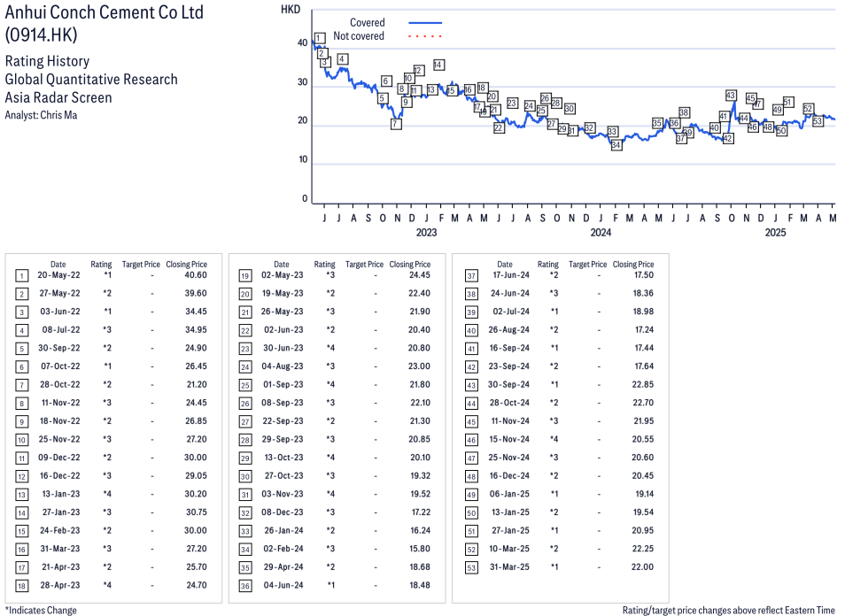845x616 pixels.
Task: Select the closing price 21.20
Action: tap(197, 384)
